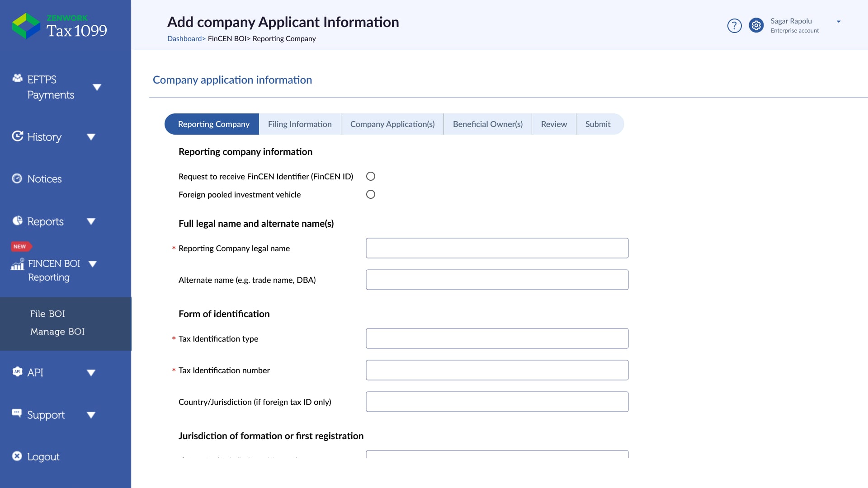The height and width of the screenshot is (488, 868).
Task: Switch to the Beneficial Owner(s) tab
Action: click(x=488, y=124)
